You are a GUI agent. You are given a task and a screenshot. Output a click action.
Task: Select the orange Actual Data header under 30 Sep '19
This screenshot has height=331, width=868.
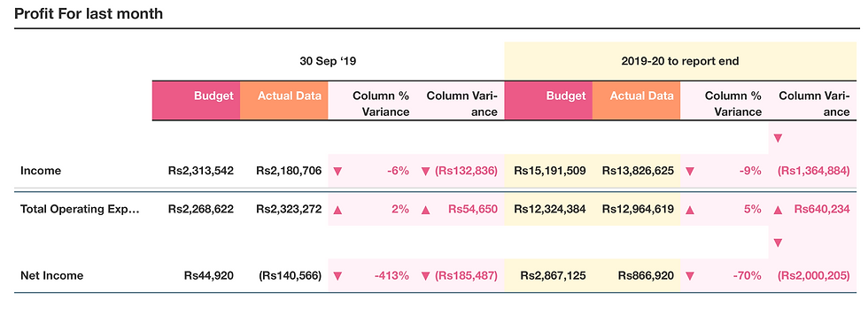pos(284,100)
